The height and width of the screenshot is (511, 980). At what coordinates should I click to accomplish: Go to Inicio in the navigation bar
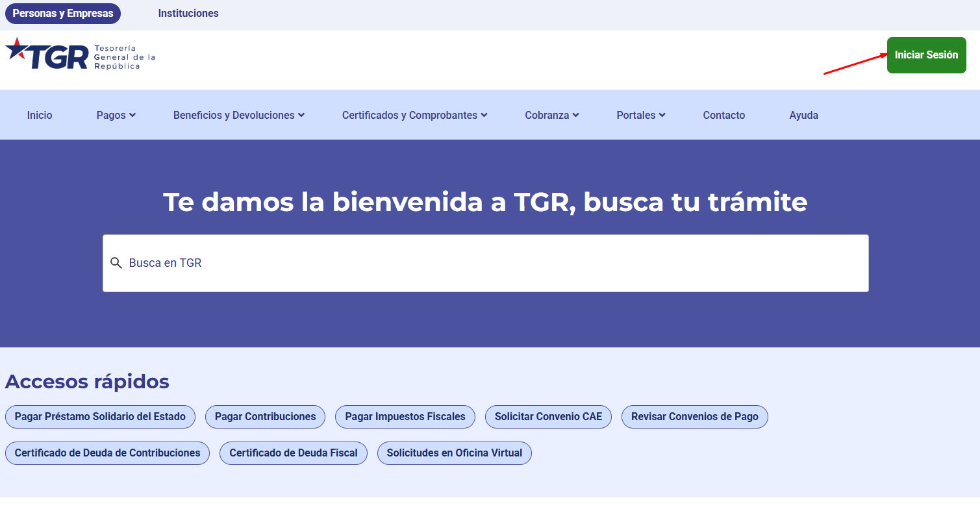[x=40, y=115]
